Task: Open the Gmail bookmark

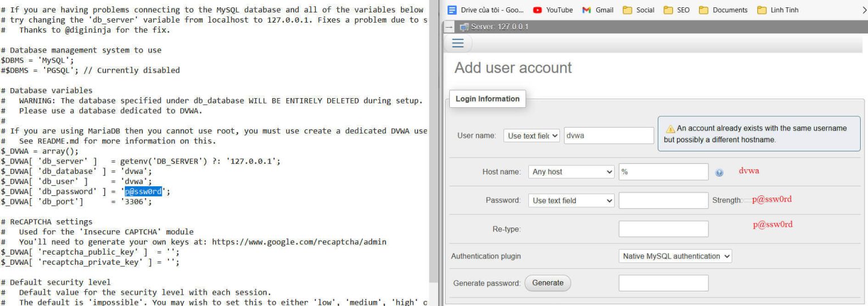Action: 597,10
